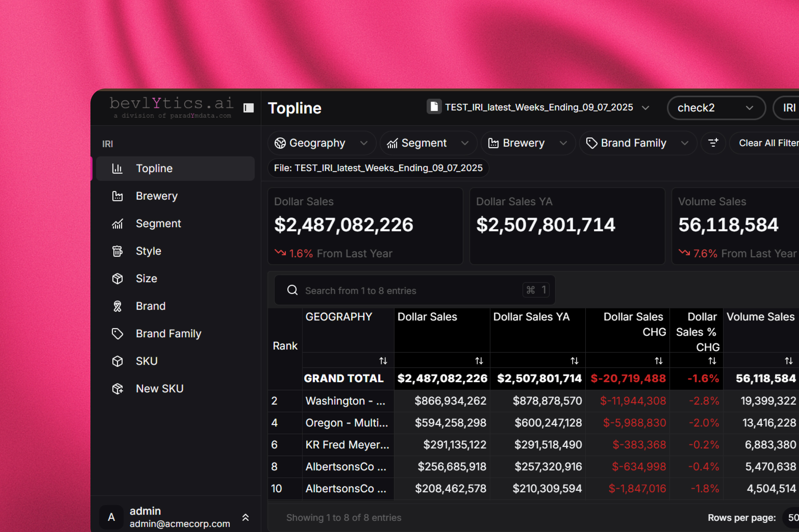Toggle sort on GEOGRAPHY column
The image size is (799, 532).
pyautogui.click(x=383, y=361)
